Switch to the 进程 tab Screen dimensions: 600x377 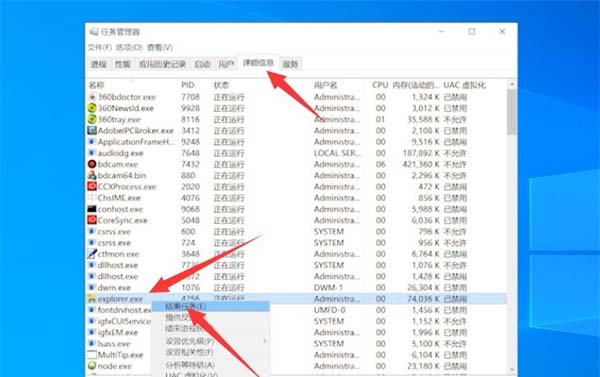[99, 64]
